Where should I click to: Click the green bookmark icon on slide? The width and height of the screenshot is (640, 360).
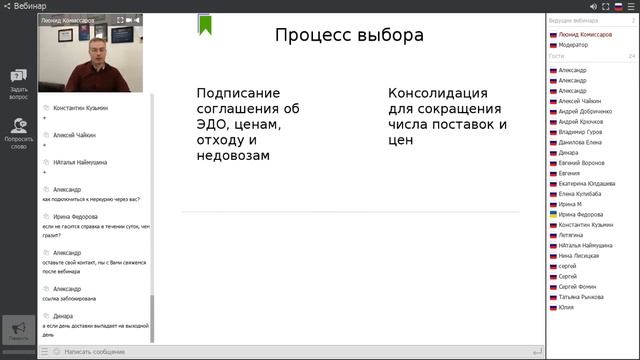pyautogui.click(x=205, y=25)
